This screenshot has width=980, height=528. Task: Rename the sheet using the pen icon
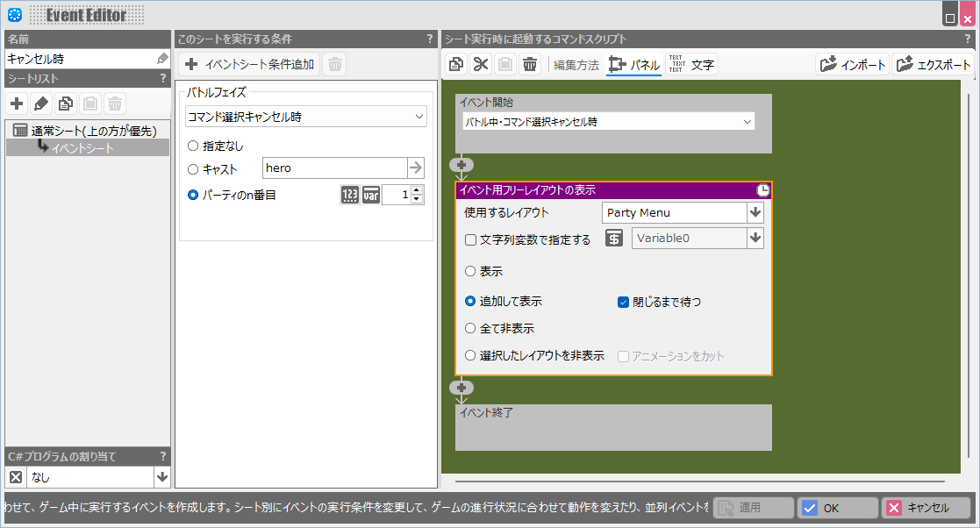(40, 103)
